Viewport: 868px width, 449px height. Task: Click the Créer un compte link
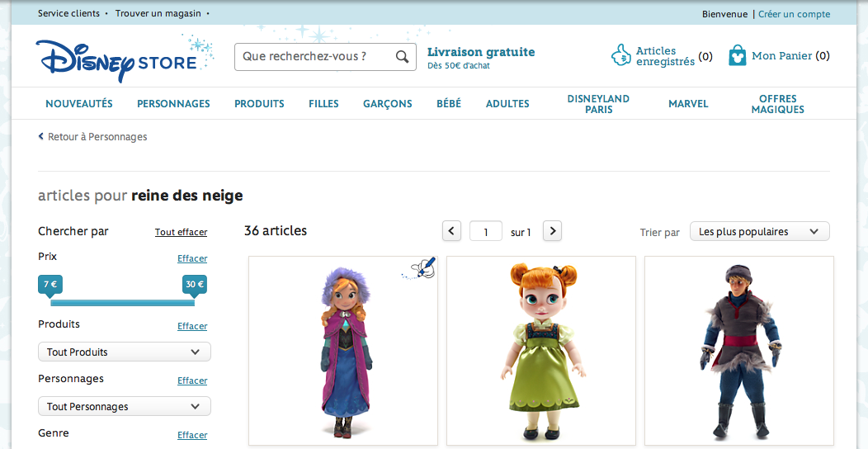pos(794,14)
